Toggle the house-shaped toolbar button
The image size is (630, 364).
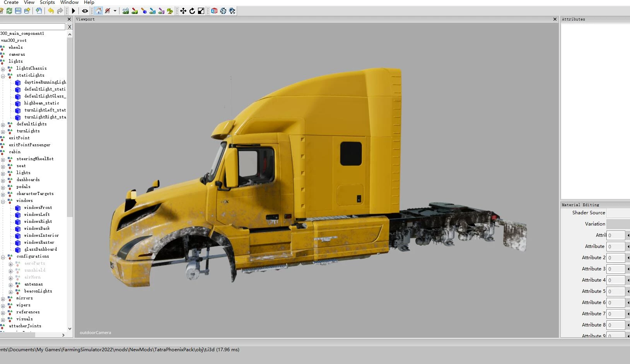point(99,11)
